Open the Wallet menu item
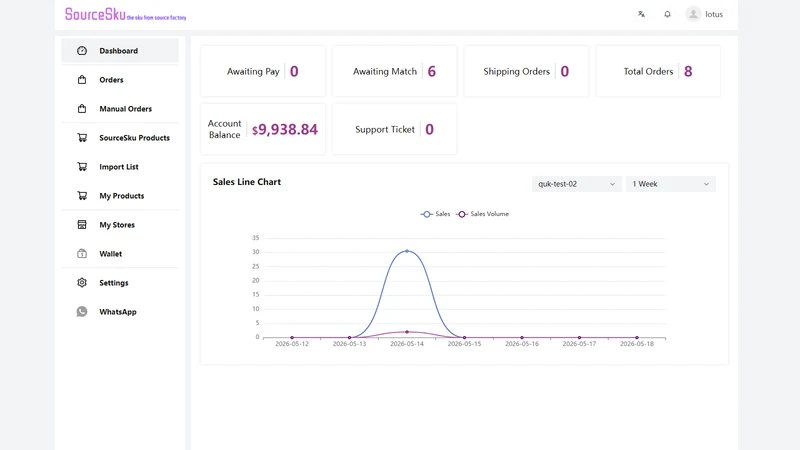The image size is (800, 450). pos(120,254)
